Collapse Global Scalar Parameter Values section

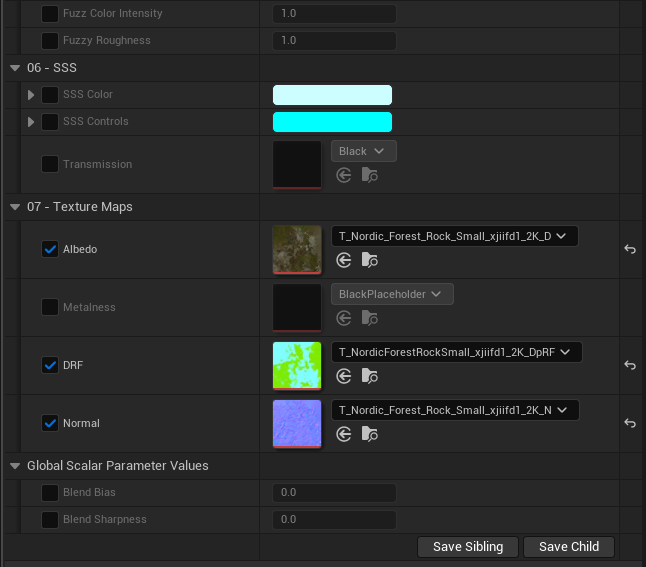click(x=15, y=466)
